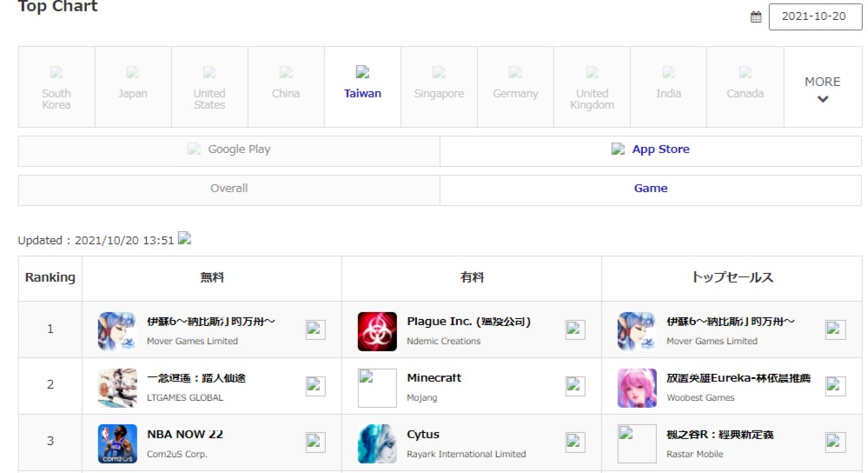The image size is (868, 473).
Task: Open the Rastar Mobile game title
Action: (x=719, y=434)
